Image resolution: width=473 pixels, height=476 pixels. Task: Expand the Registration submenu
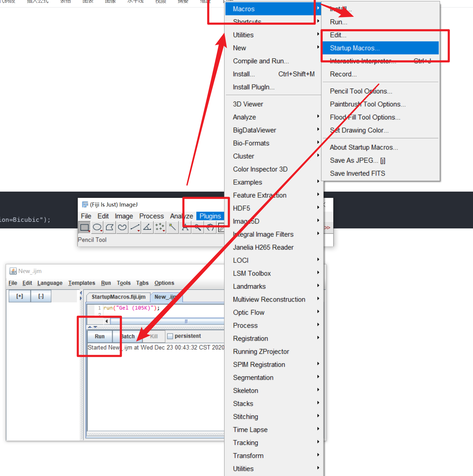pyautogui.click(x=273, y=339)
